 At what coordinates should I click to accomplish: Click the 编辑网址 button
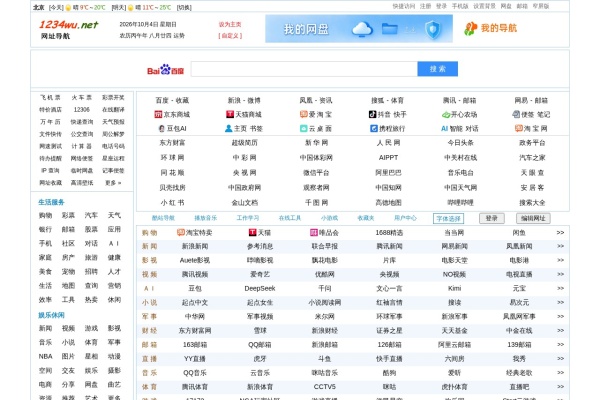(x=533, y=219)
